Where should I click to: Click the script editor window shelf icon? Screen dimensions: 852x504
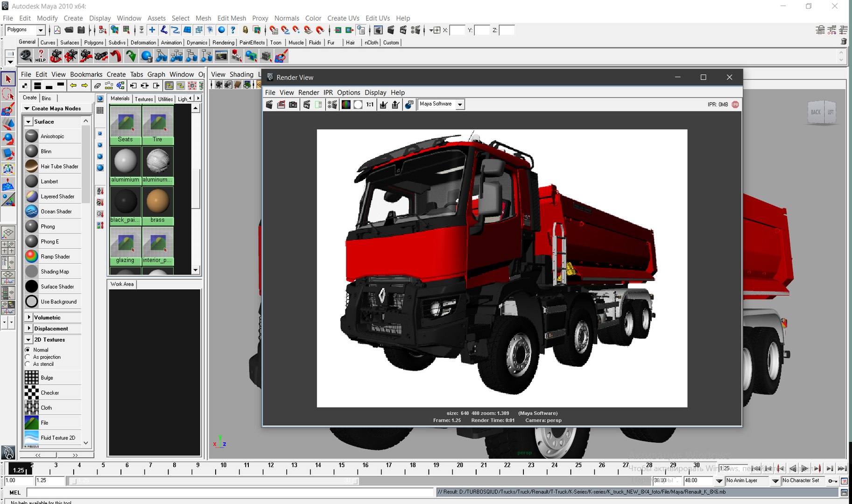coord(221,56)
